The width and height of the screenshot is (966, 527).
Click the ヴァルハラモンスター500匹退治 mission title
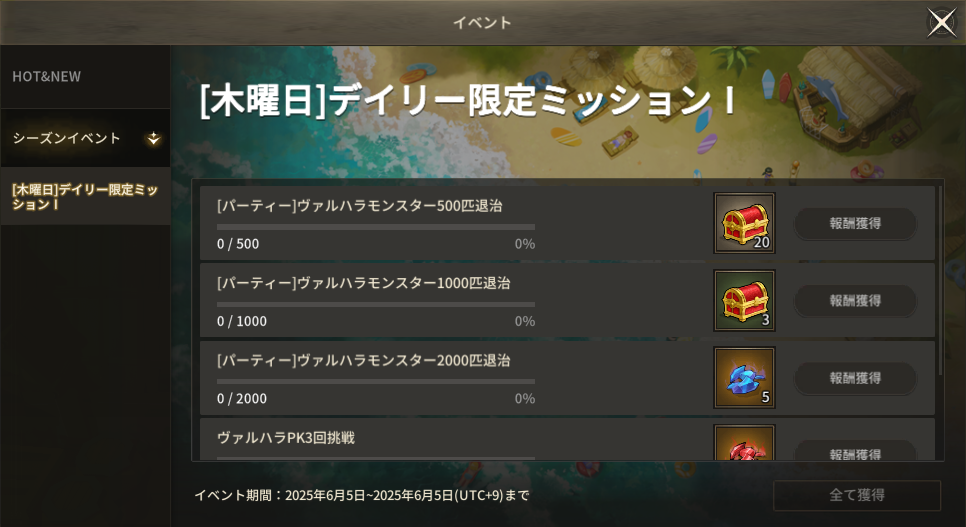point(400,206)
